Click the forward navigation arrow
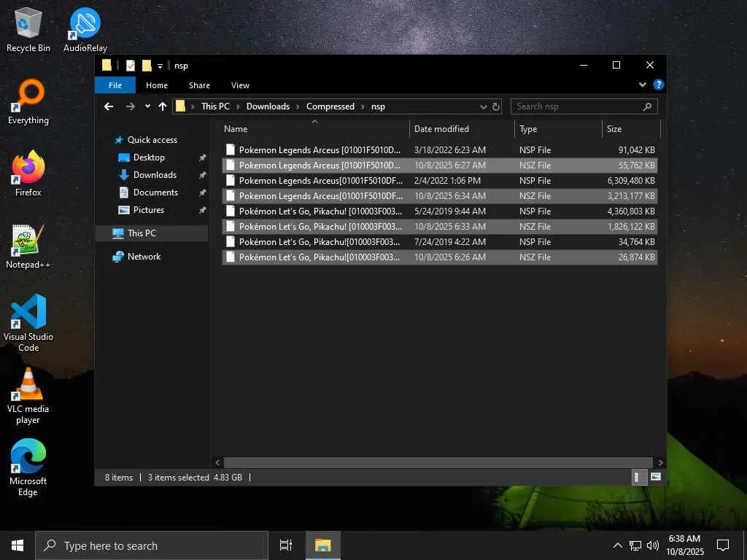The image size is (747, 560). coord(130,106)
